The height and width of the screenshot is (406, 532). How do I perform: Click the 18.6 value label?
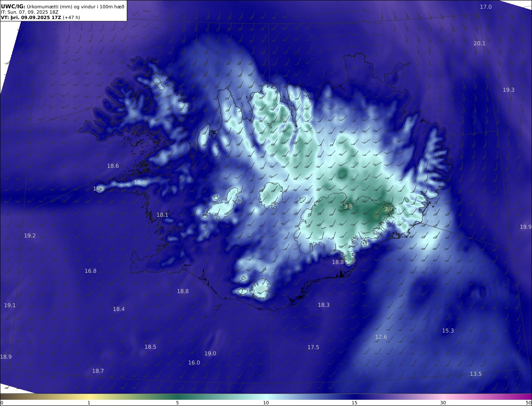113,166
